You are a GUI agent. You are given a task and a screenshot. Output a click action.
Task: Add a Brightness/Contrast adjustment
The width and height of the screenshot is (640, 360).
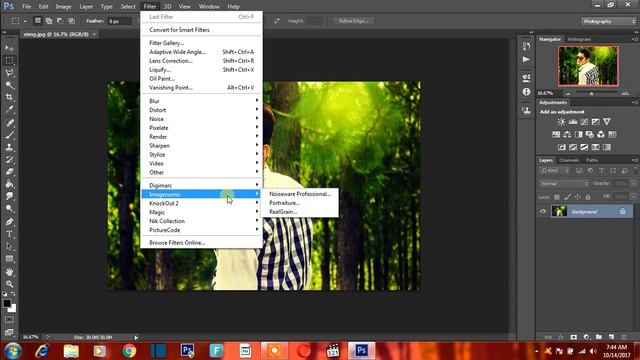point(561,122)
